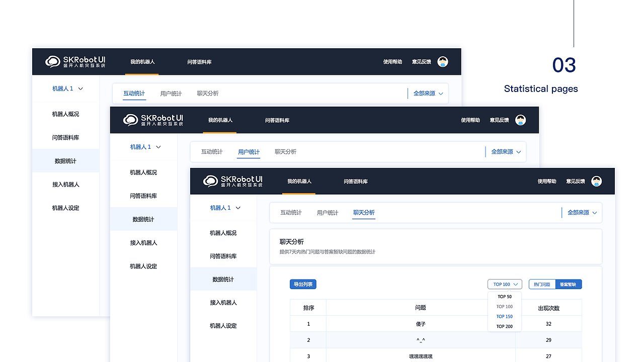Click the SKRobot UI logo in the back window
Screen dimensions: 644x362
(x=75, y=61)
